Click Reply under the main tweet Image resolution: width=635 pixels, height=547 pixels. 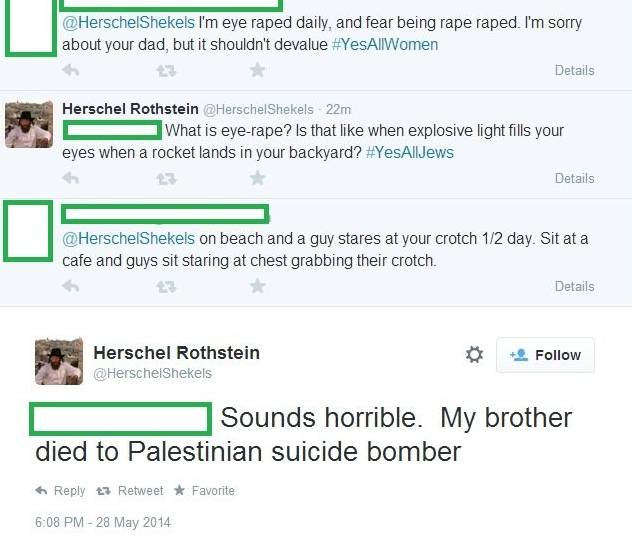point(61,491)
